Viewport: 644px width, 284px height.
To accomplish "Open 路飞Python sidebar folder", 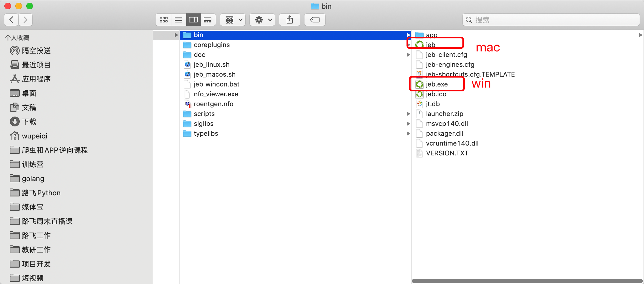I will (x=35, y=193).
